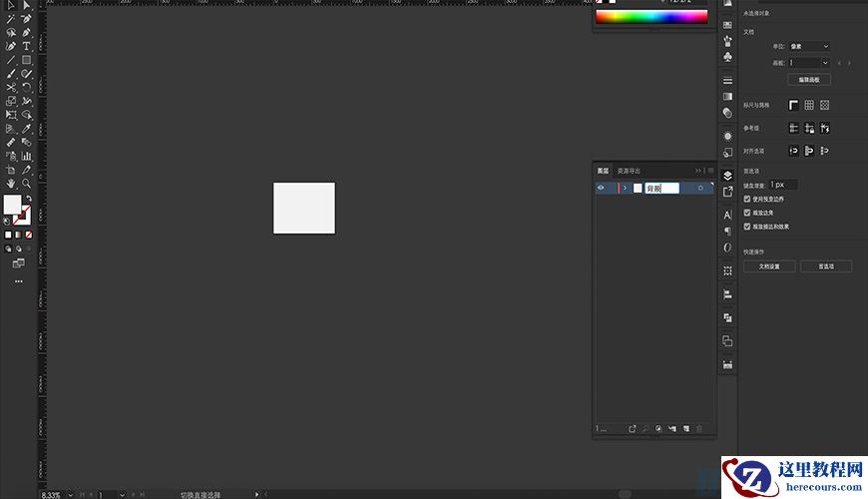Toggle the 缩放边角 checkbox

click(x=748, y=213)
